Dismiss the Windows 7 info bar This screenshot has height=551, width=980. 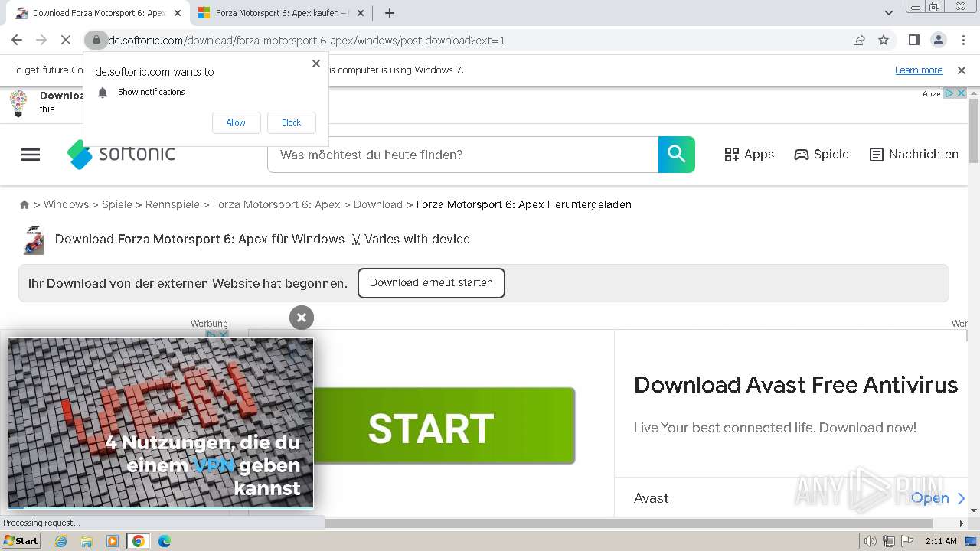962,70
